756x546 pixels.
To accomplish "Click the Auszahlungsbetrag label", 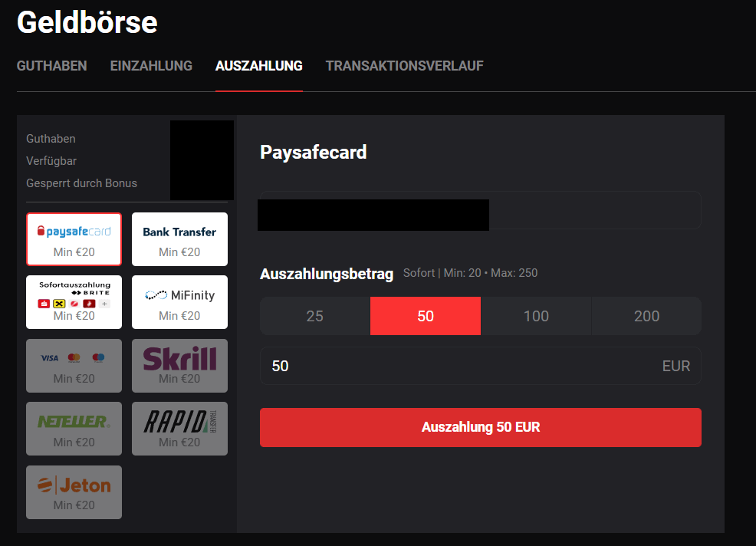I will point(327,274).
